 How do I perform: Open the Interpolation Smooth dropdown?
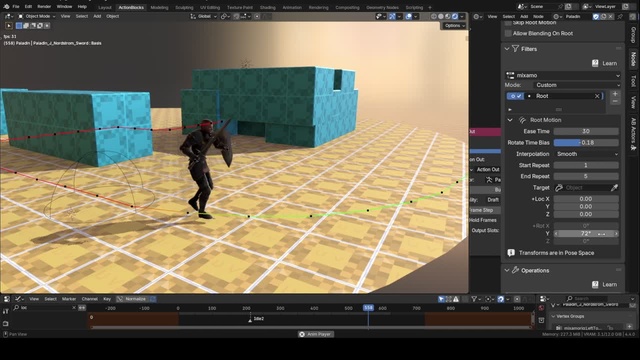[587, 154]
